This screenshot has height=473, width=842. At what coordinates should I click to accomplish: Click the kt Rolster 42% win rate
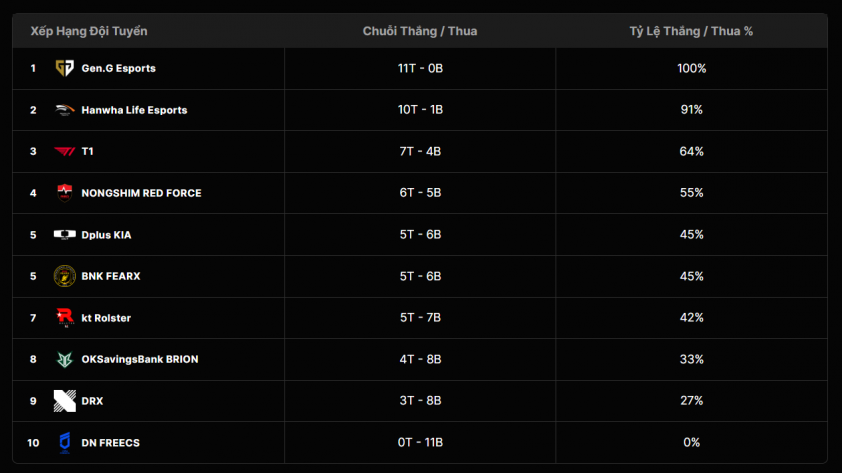pyautogui.click(x=692, y=318)
